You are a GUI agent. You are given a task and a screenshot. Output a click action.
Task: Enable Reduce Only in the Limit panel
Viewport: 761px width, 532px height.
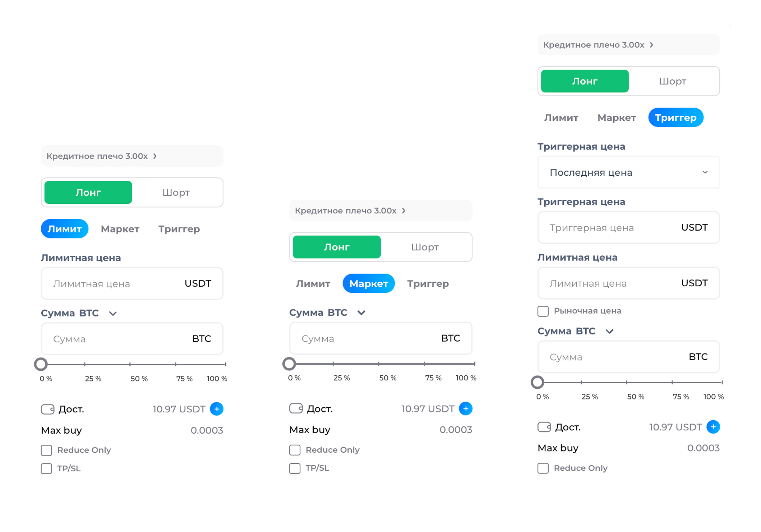46,450
